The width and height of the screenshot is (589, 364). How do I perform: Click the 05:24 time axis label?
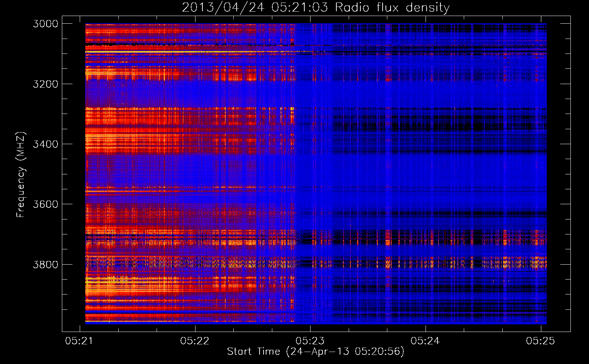pyautogui.click(x=425, y=341)
